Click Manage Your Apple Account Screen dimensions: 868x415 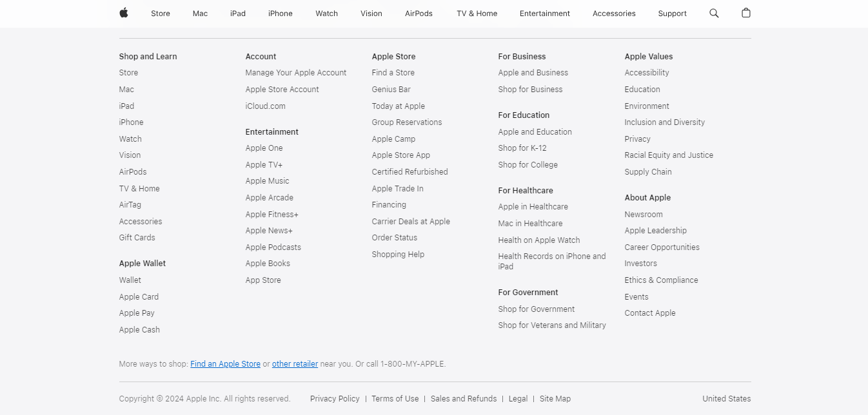pos(296,73)
